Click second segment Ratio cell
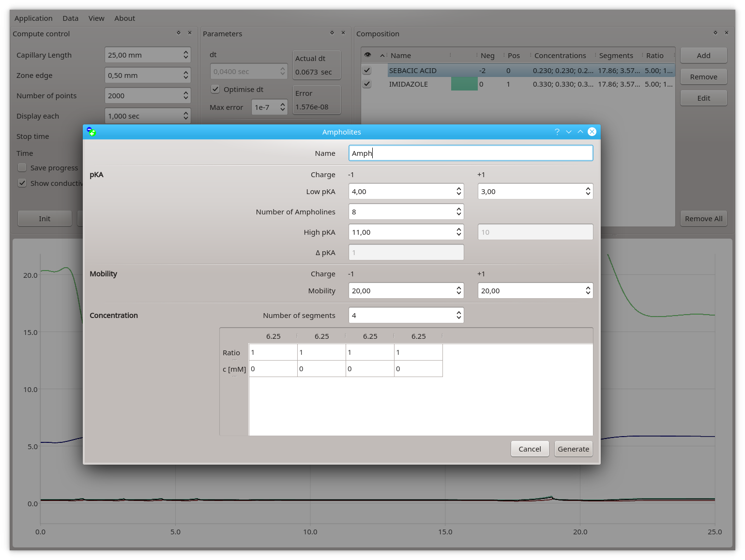745x560 pixels. point(321,352)
